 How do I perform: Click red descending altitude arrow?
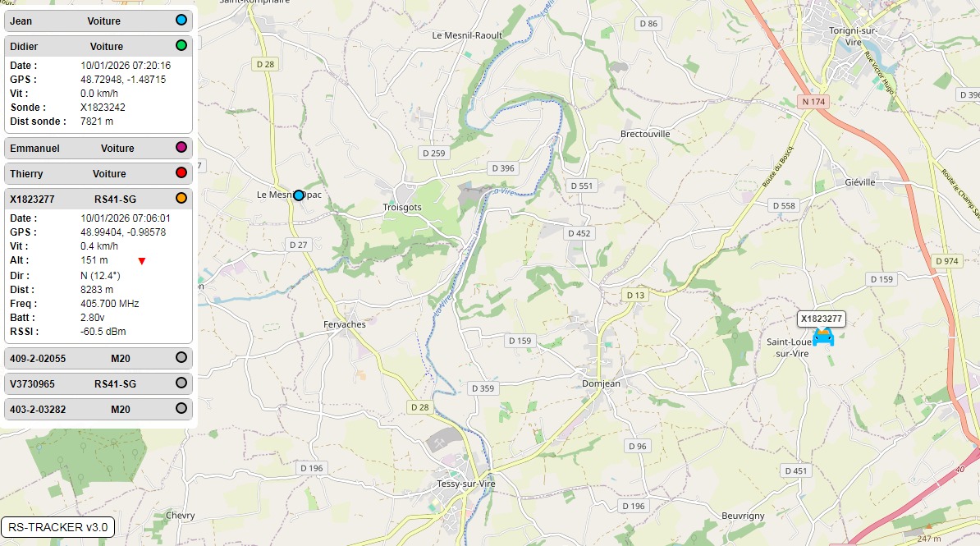click(142, 261)
